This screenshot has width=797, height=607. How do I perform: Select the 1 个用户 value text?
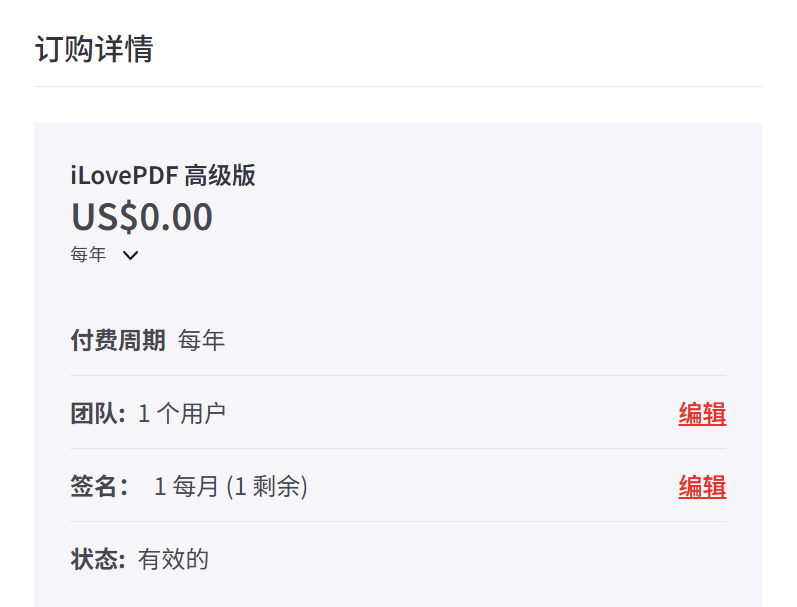pos(182,413)
